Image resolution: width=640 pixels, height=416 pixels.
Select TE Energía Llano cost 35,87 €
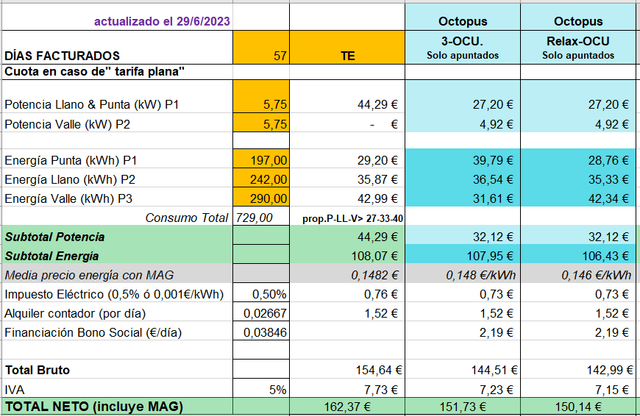pos(347,179)
